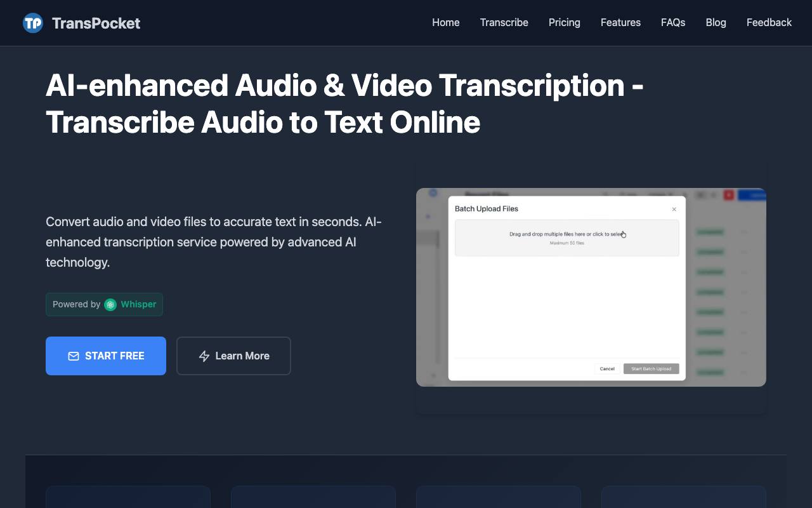Click Start Batch Upload in the preview

tap(652, 368)
